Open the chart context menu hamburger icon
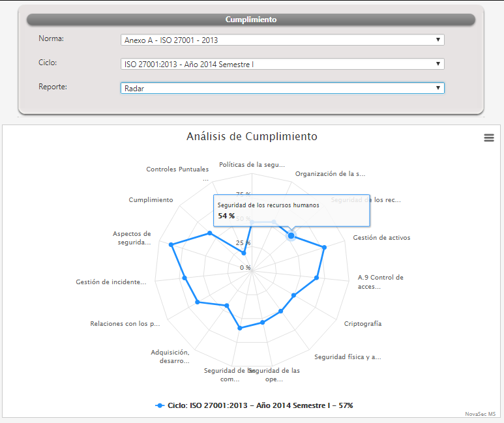This screenshot has width=504, height=423. click(x=489, y=138)
